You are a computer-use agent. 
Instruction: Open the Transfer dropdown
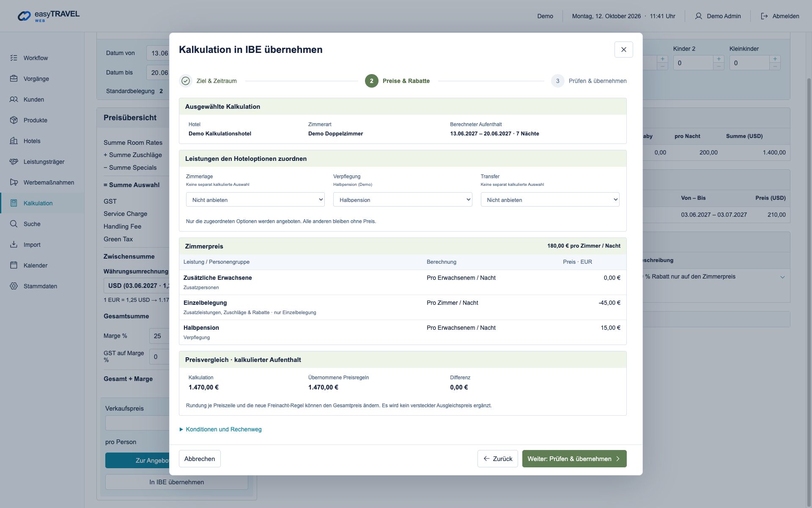point(550,200)
